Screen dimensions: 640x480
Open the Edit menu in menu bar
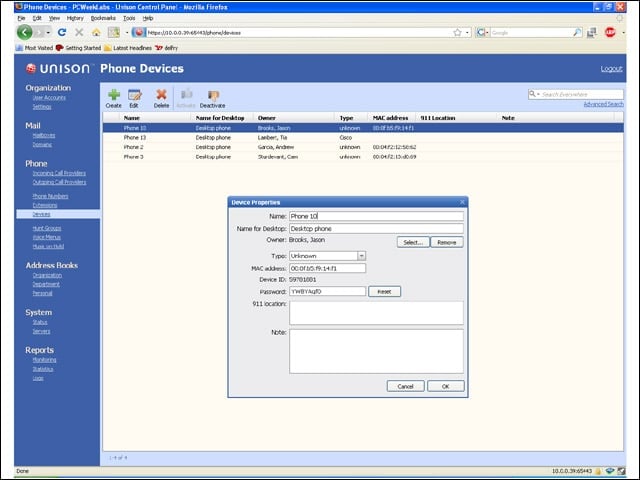[37, 18]
